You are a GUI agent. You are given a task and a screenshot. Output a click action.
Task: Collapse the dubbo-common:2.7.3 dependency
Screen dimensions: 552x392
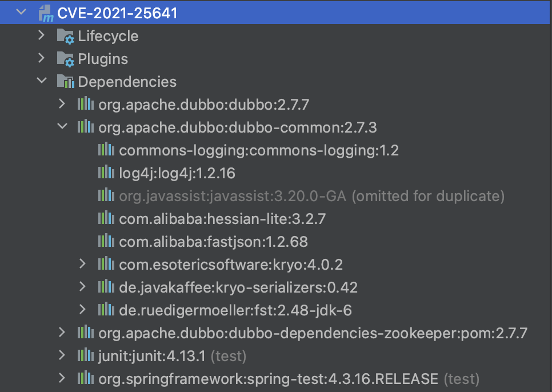(x=62, y=126)
